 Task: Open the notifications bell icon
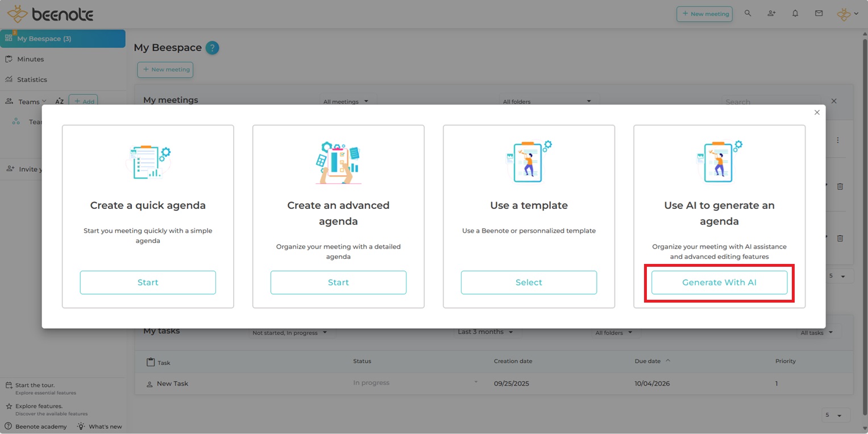coord(795,14)
